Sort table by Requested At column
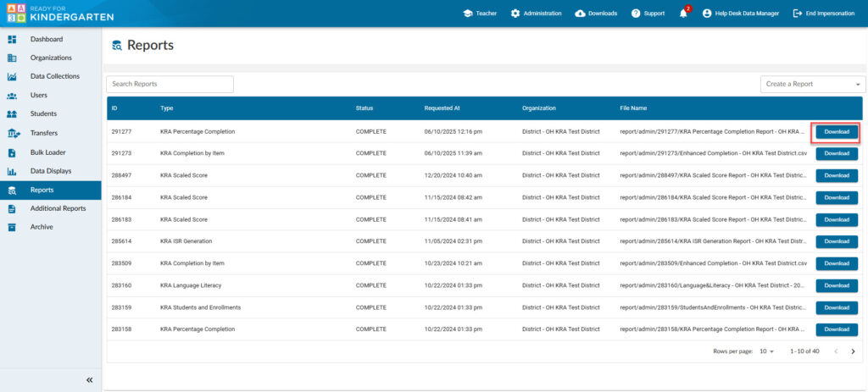 tap(442, 108)
